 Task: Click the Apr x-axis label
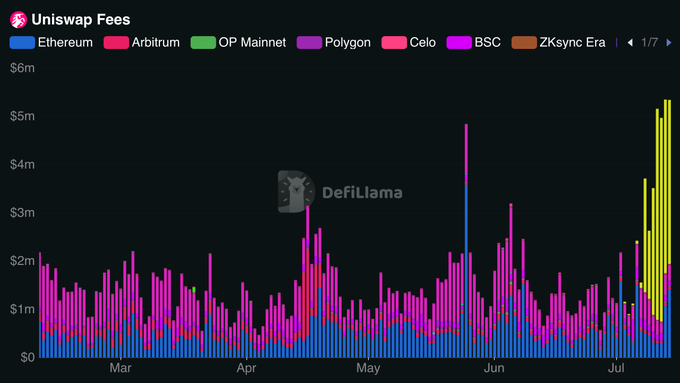246,368
